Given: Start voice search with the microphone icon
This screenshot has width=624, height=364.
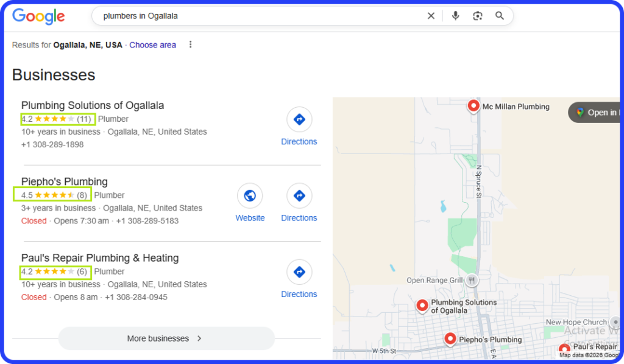Looking at the screenshot, I should click(x=456, y=16).
